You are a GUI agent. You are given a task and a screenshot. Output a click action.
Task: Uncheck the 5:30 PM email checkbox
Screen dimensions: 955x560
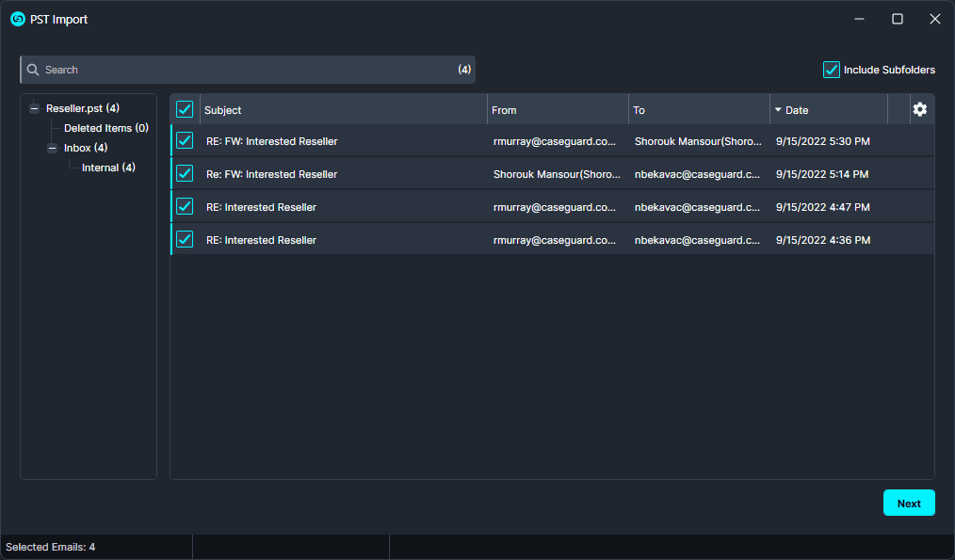[185, 141]
